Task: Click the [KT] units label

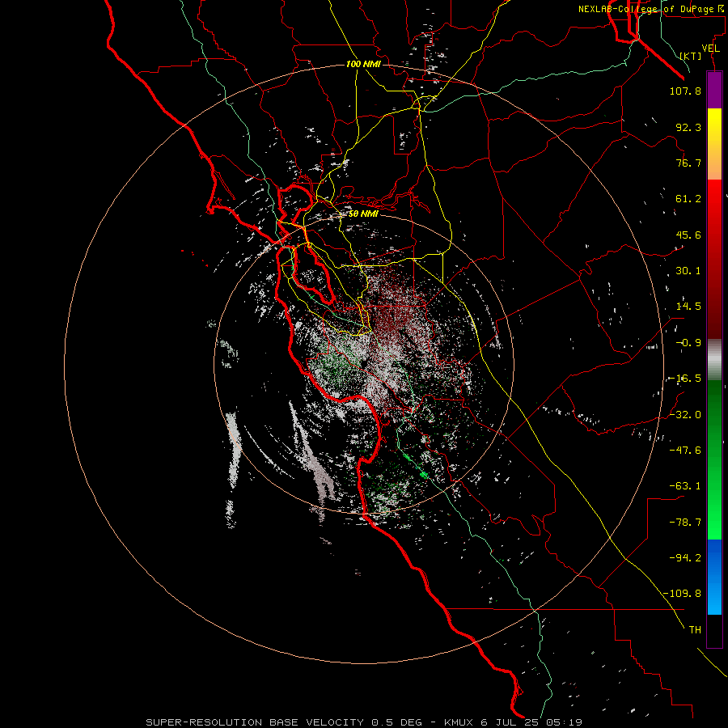Action: tap(691, 56)
